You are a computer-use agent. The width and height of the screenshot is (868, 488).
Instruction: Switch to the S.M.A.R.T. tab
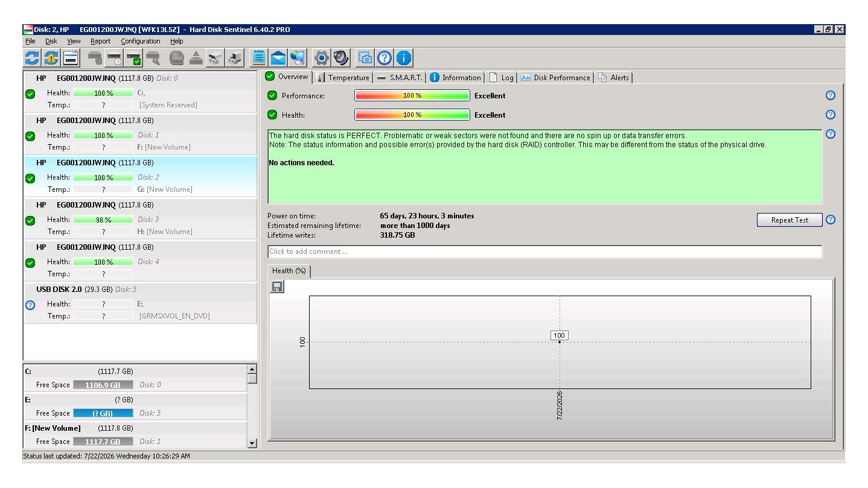(x=399, y=77)
